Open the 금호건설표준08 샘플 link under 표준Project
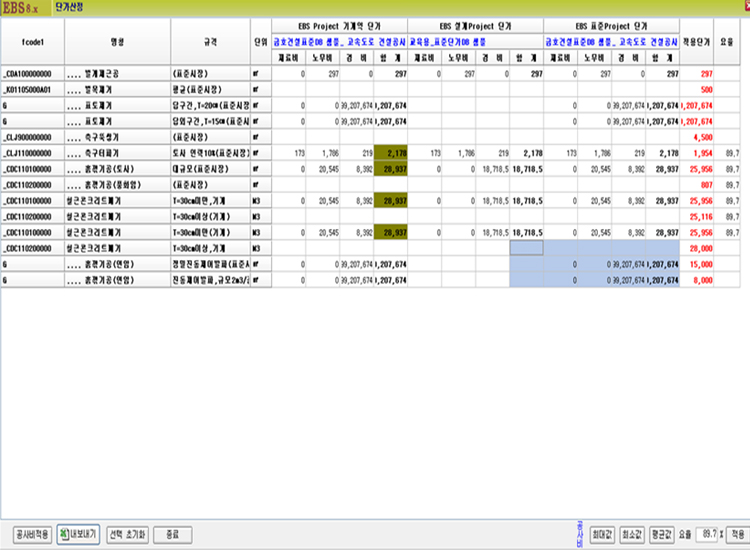 [x=578, y=43]
